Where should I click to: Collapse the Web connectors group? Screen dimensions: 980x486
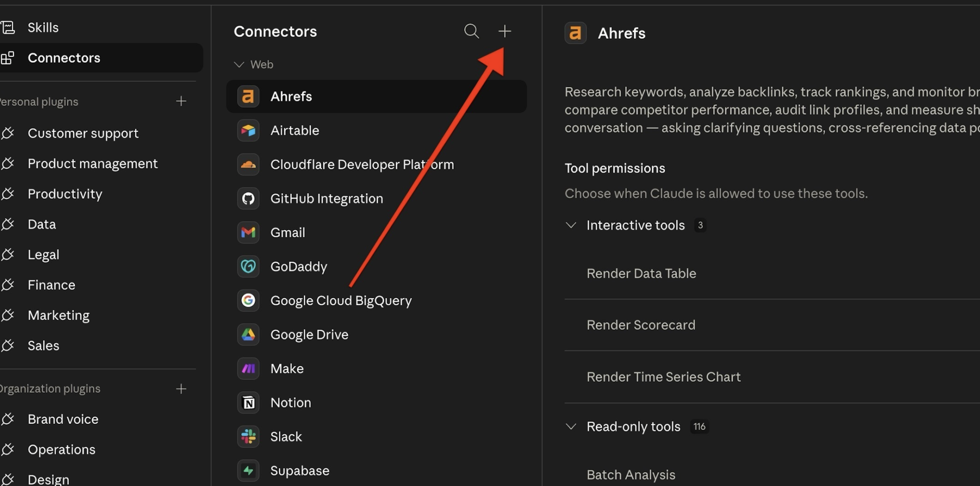239,65
